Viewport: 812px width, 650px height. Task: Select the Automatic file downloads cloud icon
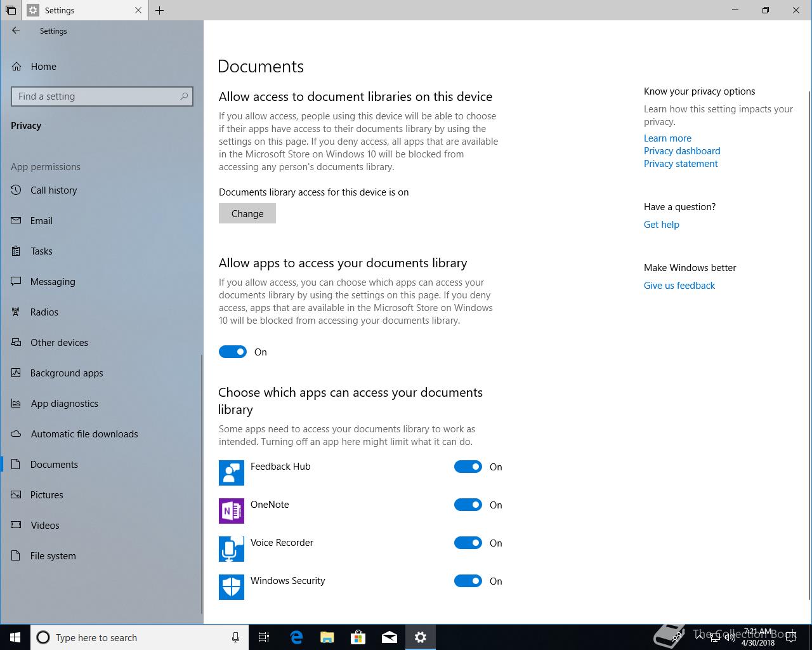[17, 434]
